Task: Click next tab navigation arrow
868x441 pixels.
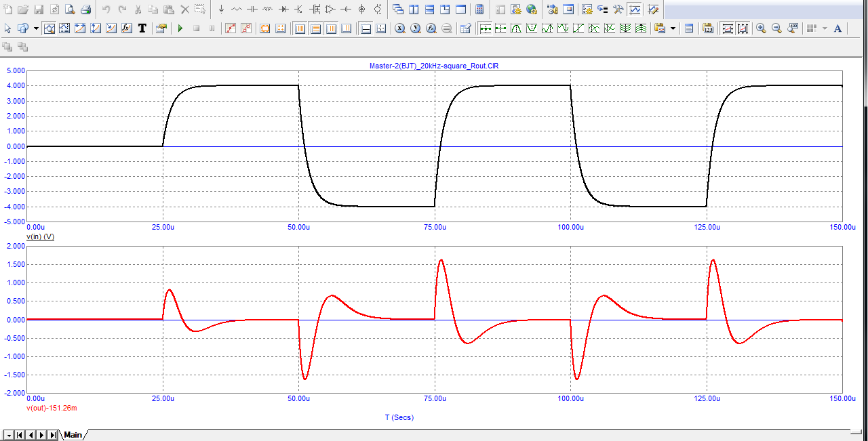Action: [x=41, y=435]
